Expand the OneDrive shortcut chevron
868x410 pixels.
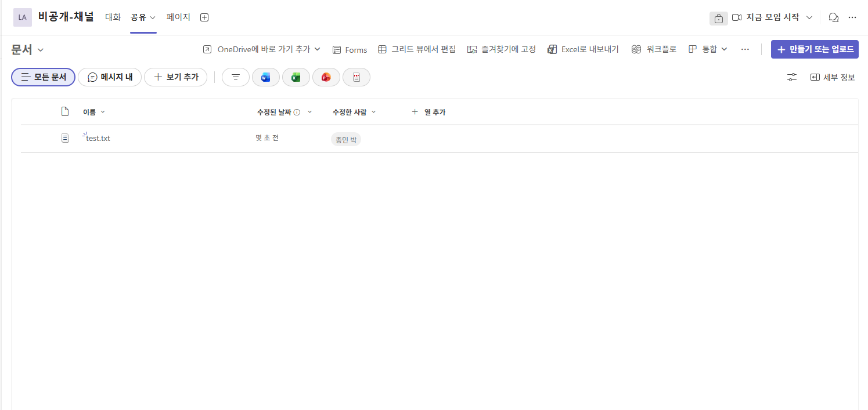tap(318, 49)
